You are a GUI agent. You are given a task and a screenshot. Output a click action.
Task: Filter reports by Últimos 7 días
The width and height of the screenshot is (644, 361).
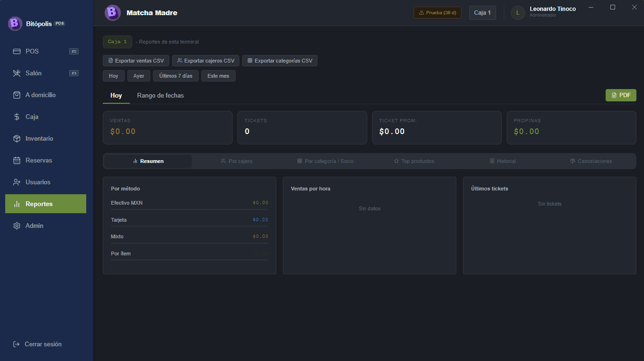176,76
